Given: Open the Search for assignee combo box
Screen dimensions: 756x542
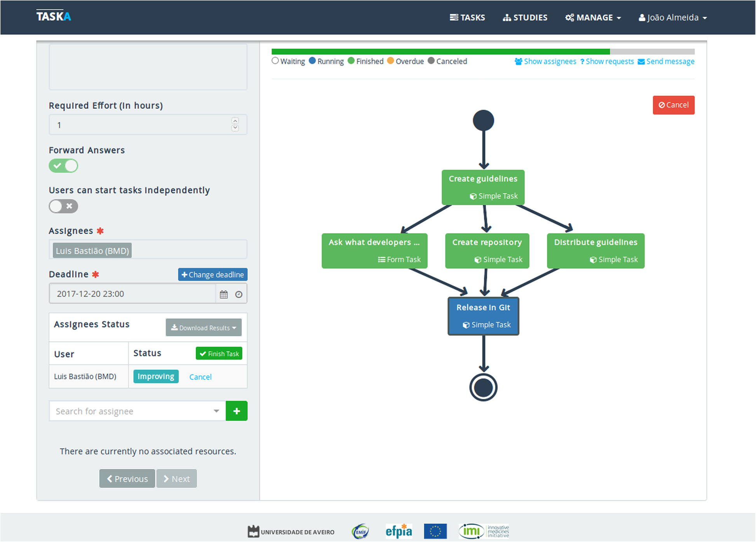Looking at the screenshot, I should tap(138, 411).
